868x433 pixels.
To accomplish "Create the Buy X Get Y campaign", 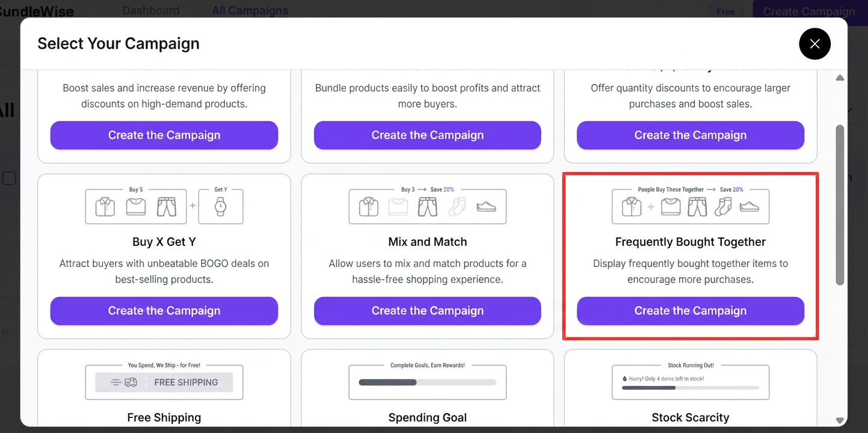I will (164, 311).
